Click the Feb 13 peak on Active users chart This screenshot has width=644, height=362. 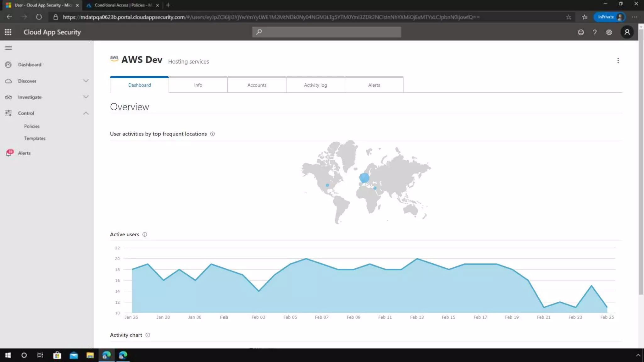[x=417, y=259]
